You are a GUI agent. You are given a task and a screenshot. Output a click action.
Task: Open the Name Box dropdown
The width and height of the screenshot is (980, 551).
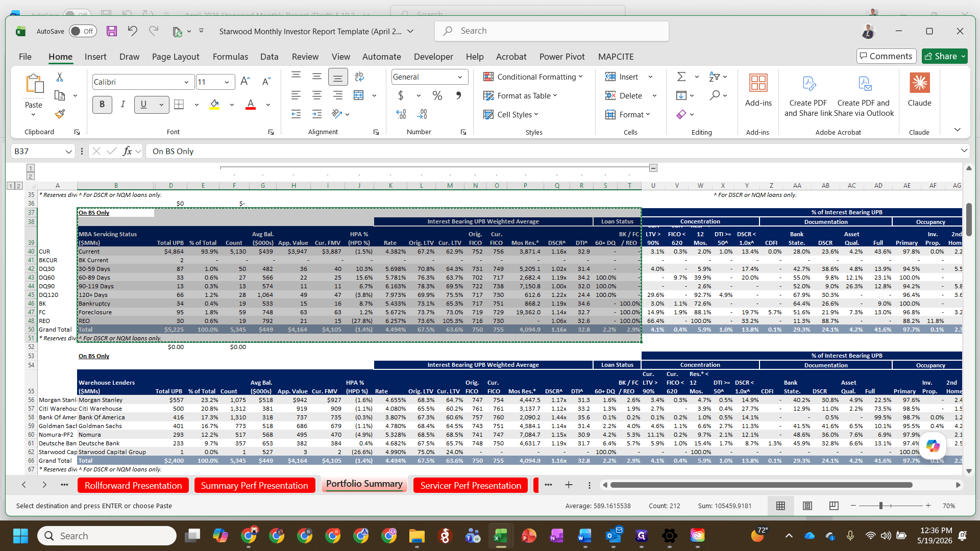click(x=68, y=152)
